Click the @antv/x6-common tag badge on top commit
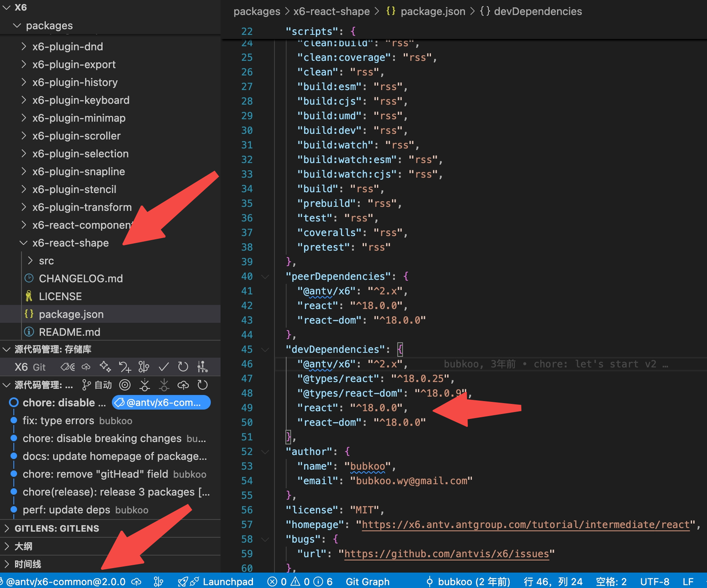 pos(161,403)
